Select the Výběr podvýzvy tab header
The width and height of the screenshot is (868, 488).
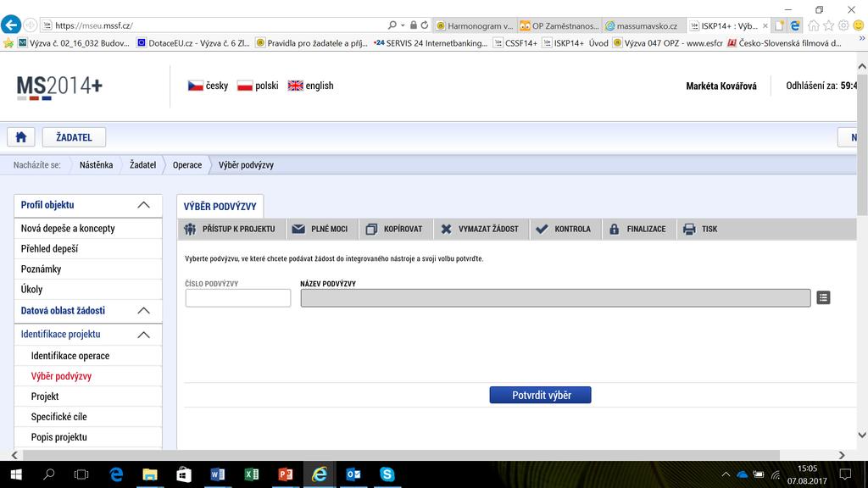[x=220, y=207]
